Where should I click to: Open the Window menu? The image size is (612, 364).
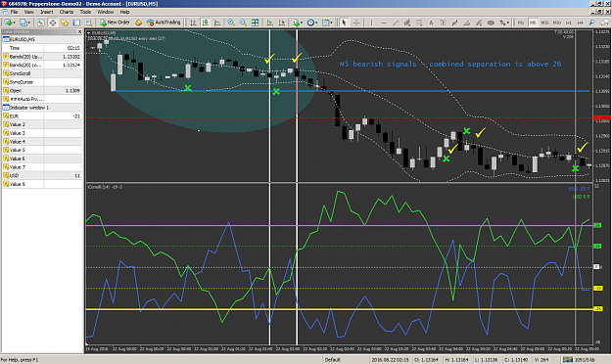[106, 12]
